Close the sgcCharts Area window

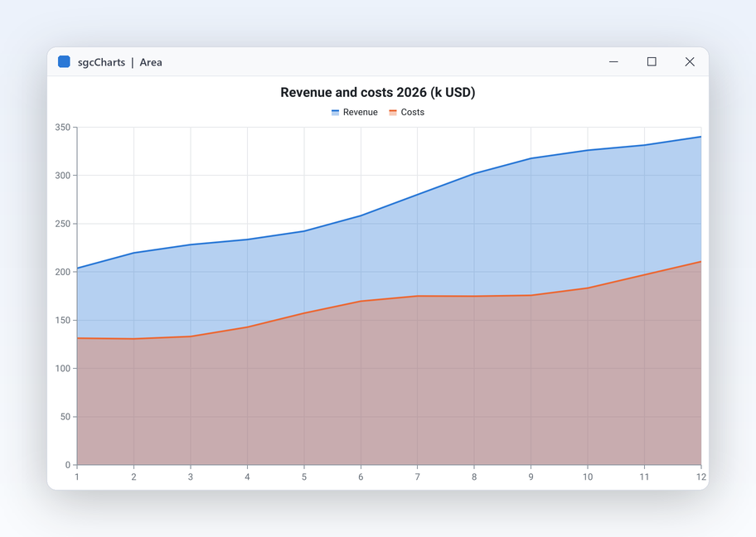690,61
